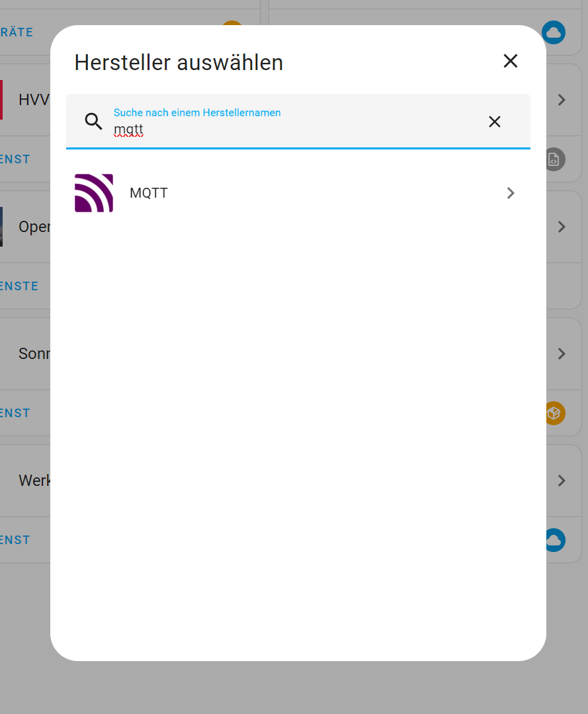Open the Sonn… integration entry
The height and width of the screenshot is (714, 588).
pos(34,353)
